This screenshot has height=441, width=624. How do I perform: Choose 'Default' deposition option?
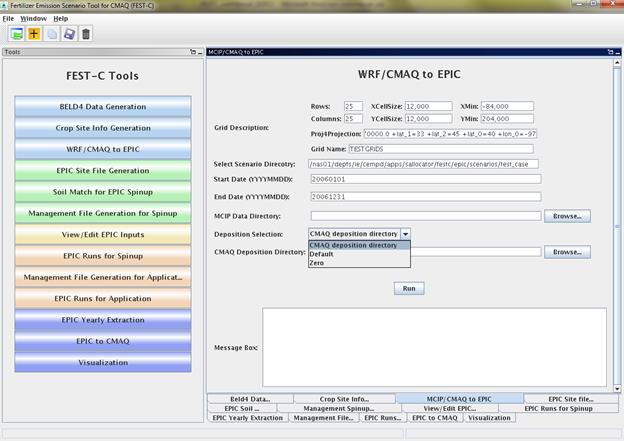pos(359,254)
